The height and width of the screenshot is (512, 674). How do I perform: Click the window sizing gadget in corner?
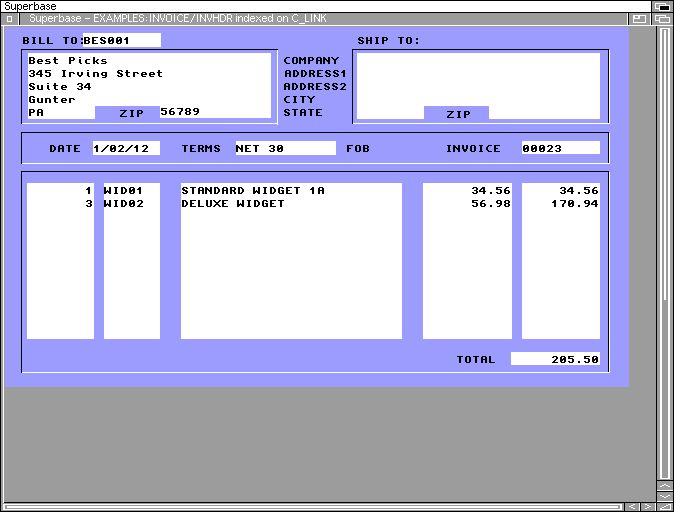pos(665,507)
